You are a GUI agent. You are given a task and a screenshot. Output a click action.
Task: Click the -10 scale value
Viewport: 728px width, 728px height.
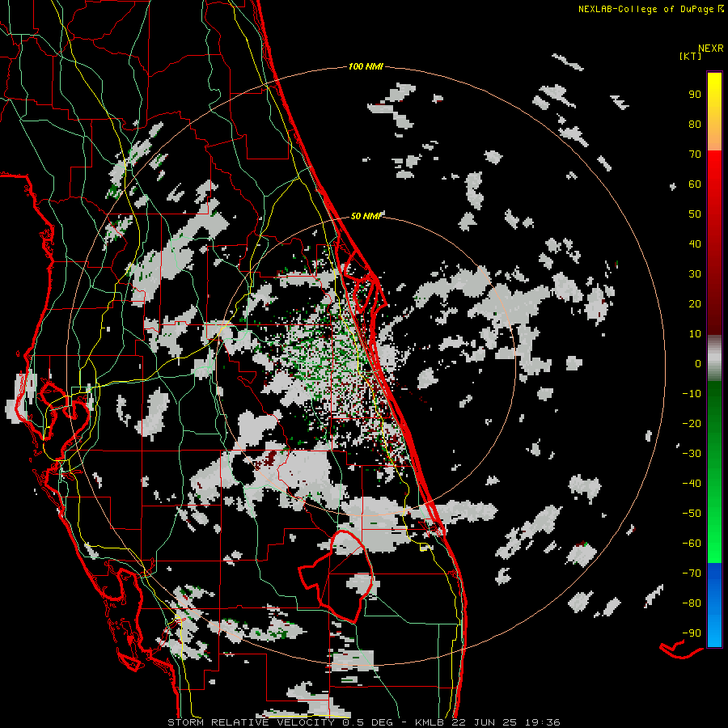(x=692, y=394)
